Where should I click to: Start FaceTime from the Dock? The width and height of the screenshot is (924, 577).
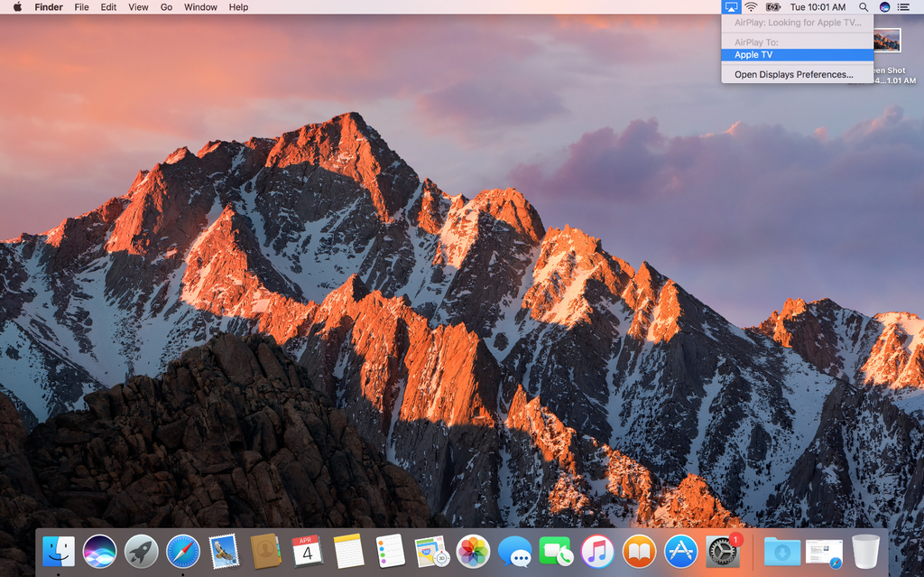[x=557, y=552]
